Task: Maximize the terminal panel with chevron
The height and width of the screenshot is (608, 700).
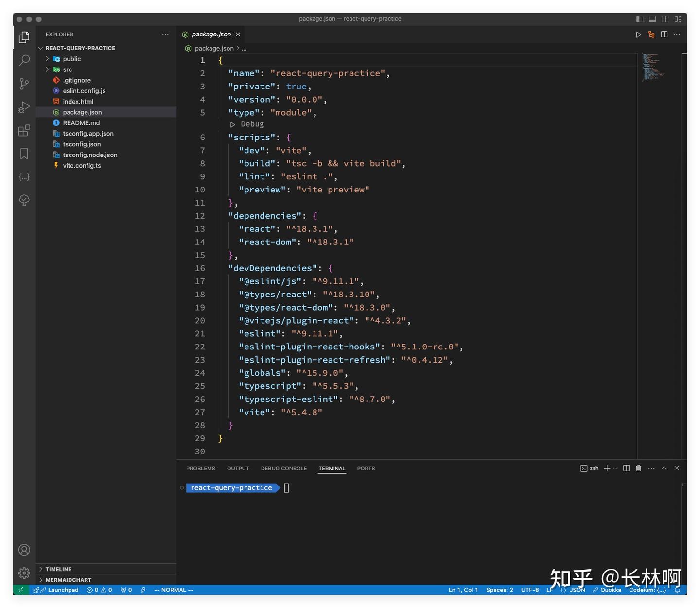Action: 664,468
